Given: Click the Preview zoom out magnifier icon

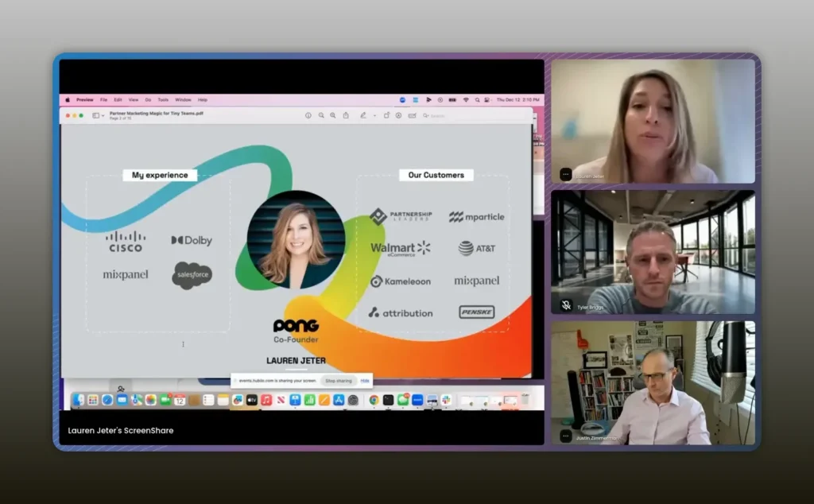Looking at the screenshot, I should coord(321,115).
